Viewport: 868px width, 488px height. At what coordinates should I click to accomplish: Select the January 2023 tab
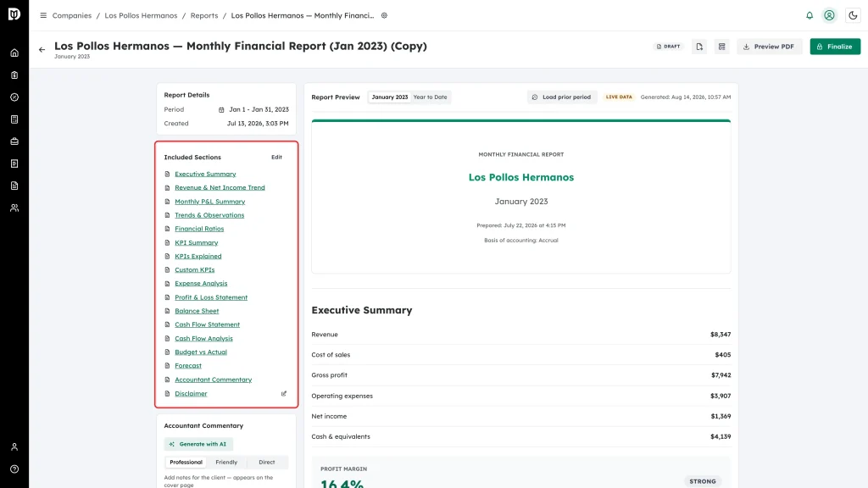(390, 97)
